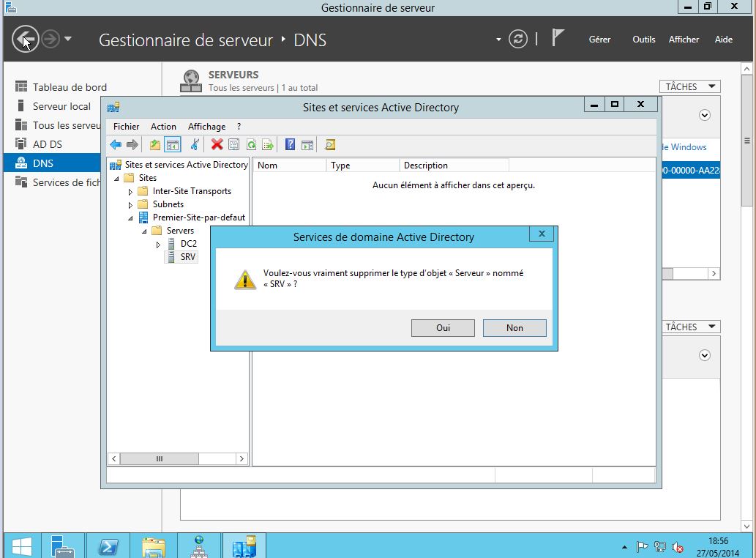Sort by the Type column header
Screen dimensions: 756x558
pos(362,165)
